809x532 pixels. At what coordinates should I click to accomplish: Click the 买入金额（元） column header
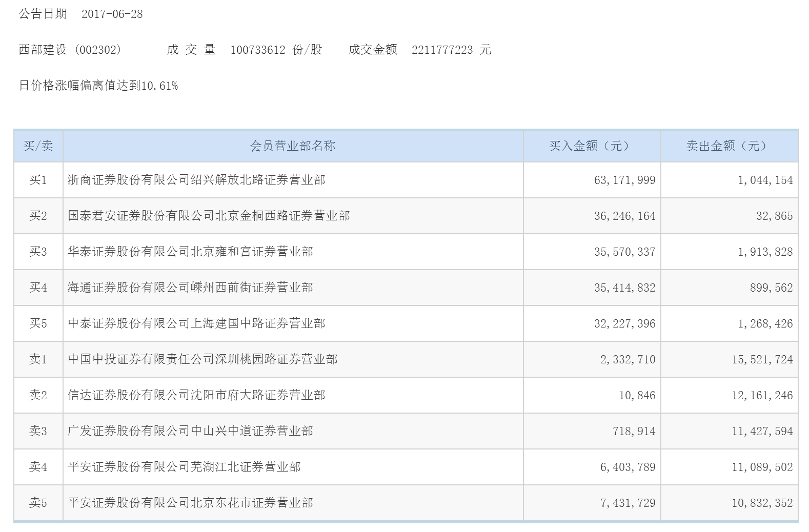tap(592, 146)
